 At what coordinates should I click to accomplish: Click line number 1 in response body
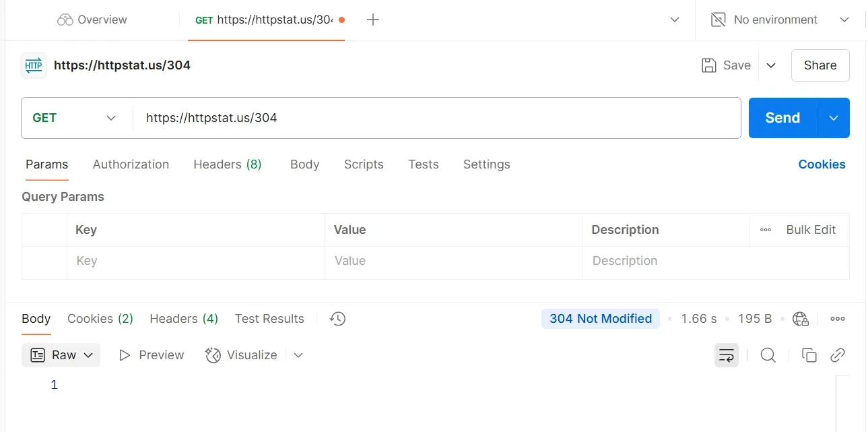pos(55,385)
